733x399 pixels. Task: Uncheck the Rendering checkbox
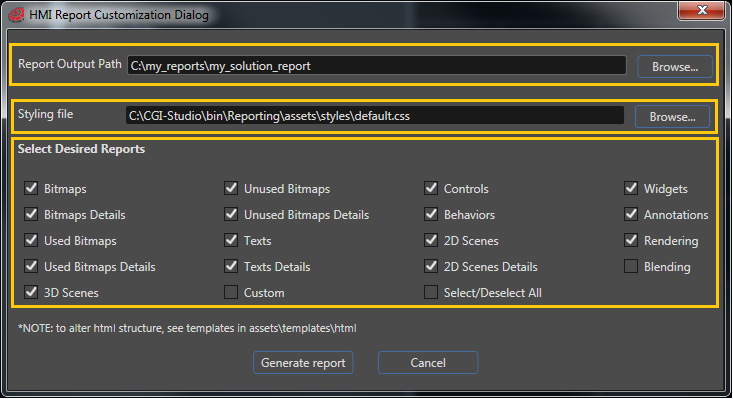[x=631, y=240]
